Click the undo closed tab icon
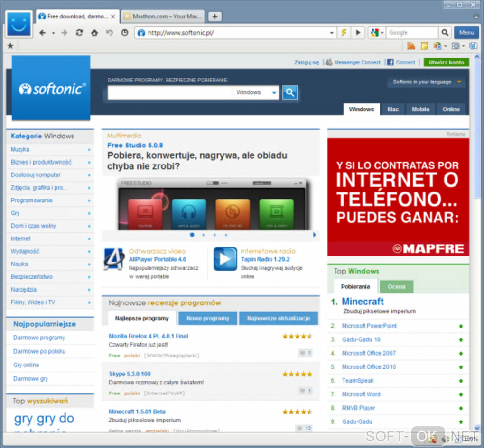 tap(110, 32)
